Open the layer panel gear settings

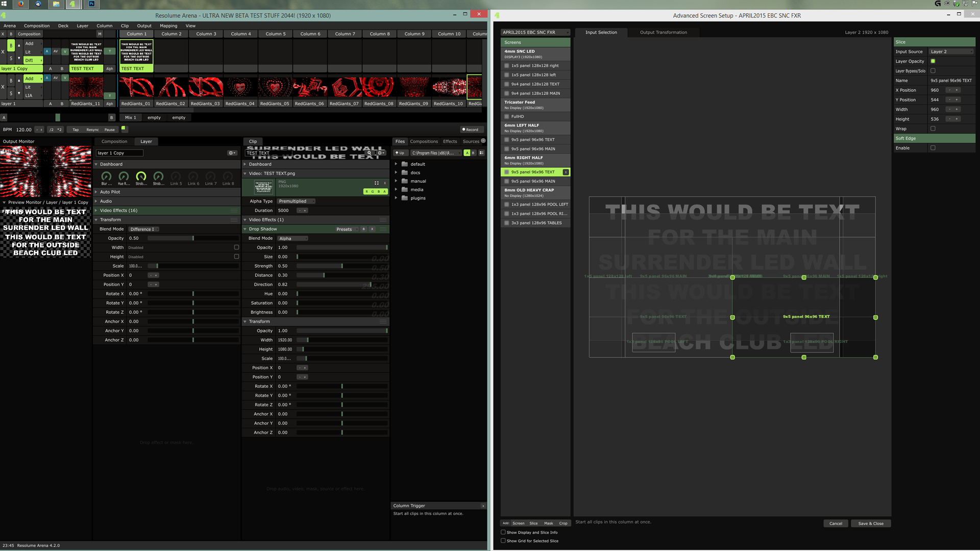point(232,153)
